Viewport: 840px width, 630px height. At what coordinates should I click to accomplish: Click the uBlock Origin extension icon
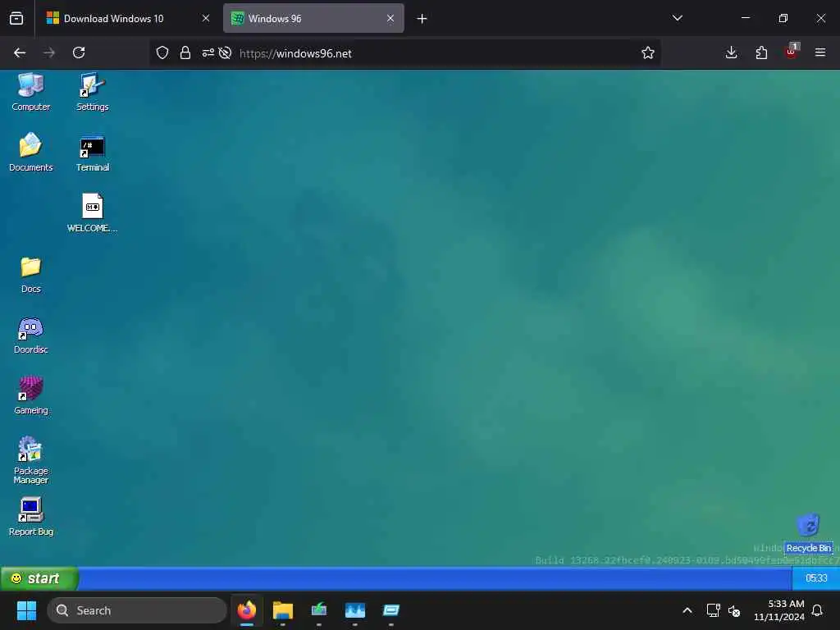(x=792, y=52)
